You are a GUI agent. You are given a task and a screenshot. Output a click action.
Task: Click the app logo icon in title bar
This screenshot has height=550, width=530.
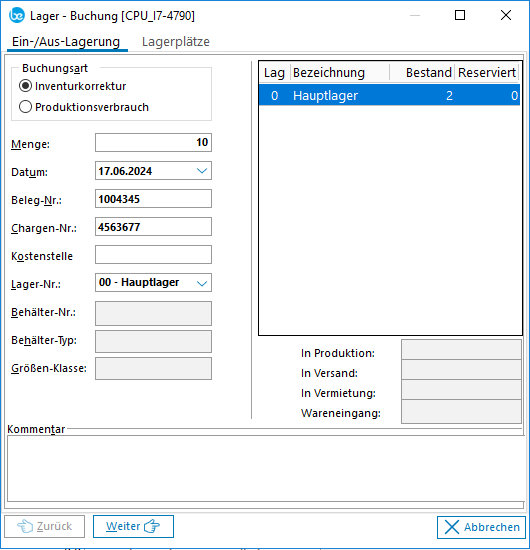point(16,15)
